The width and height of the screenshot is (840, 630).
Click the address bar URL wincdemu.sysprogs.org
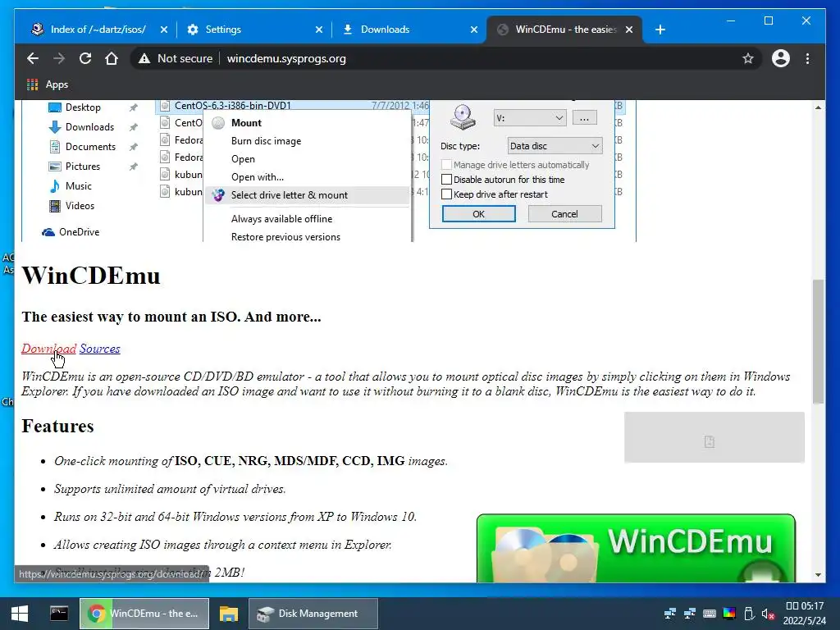point(286,58)
